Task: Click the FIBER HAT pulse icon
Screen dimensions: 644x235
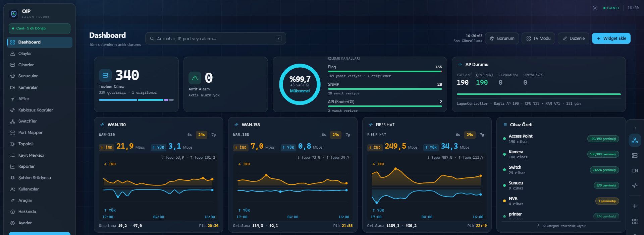Action: click(x=371, y=125)
